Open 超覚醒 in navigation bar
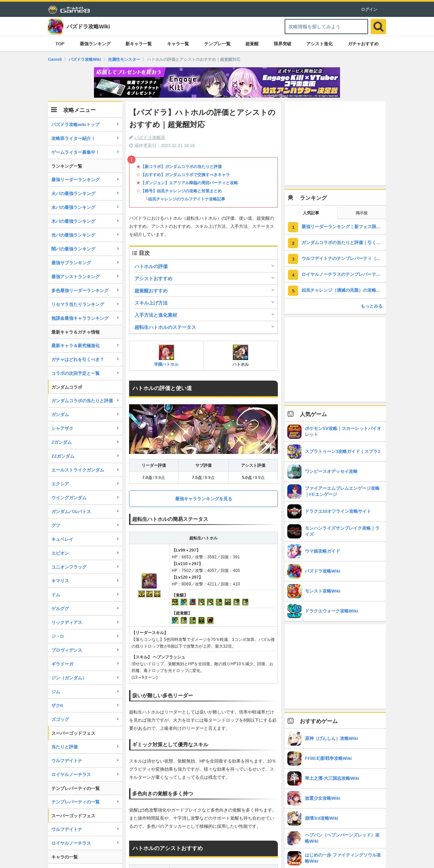 click(252, 44)
